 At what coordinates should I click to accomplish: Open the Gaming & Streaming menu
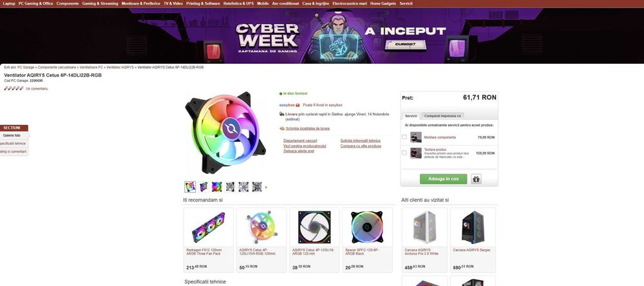click(x=100, y=3)
